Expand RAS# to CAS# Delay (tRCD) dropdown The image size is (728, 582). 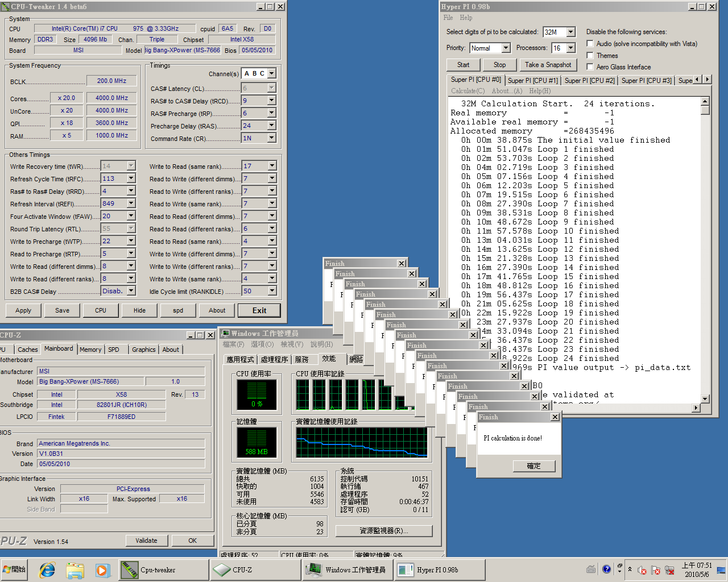click(272, 101)
